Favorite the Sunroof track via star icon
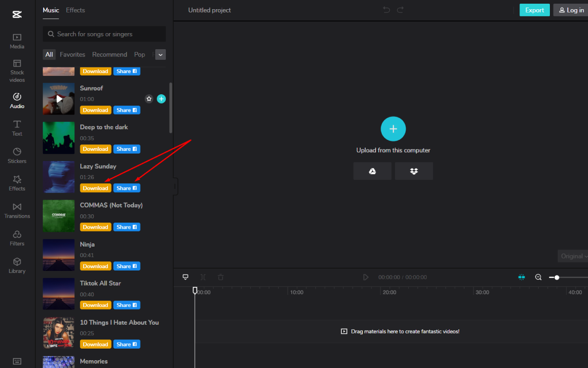Image resolution: width=588 pixels, height=368 pixels. [148, 98]
